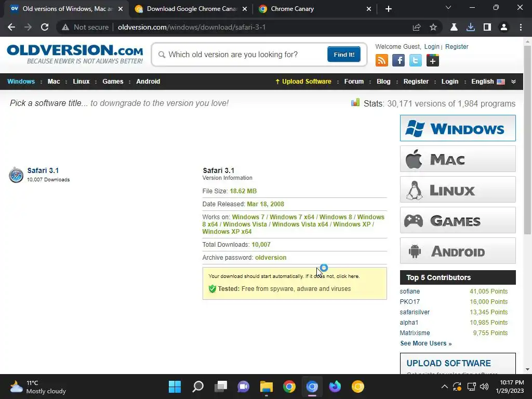Click the Share this page icon

[x=417, y=27]
